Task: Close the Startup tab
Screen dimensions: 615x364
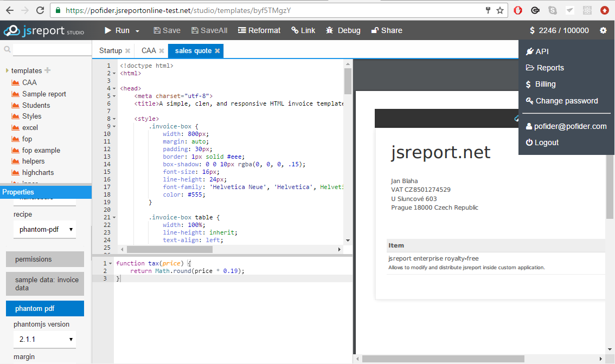Action: 127,51
